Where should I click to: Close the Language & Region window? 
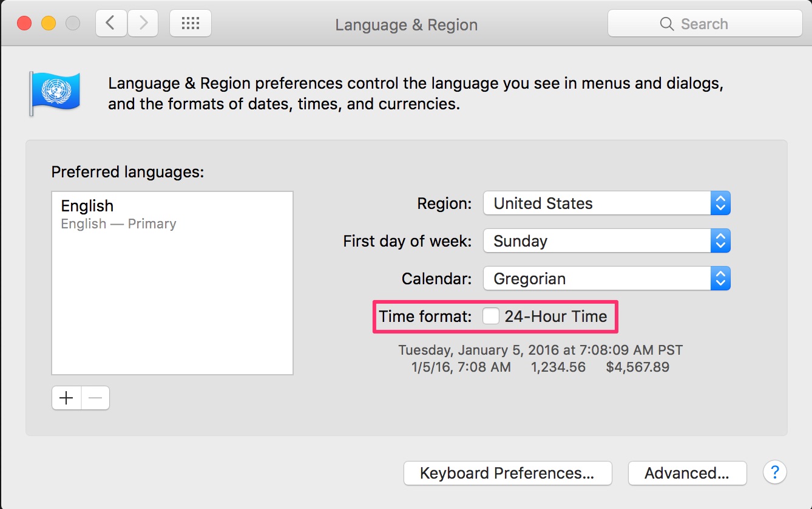click(24, 24)
